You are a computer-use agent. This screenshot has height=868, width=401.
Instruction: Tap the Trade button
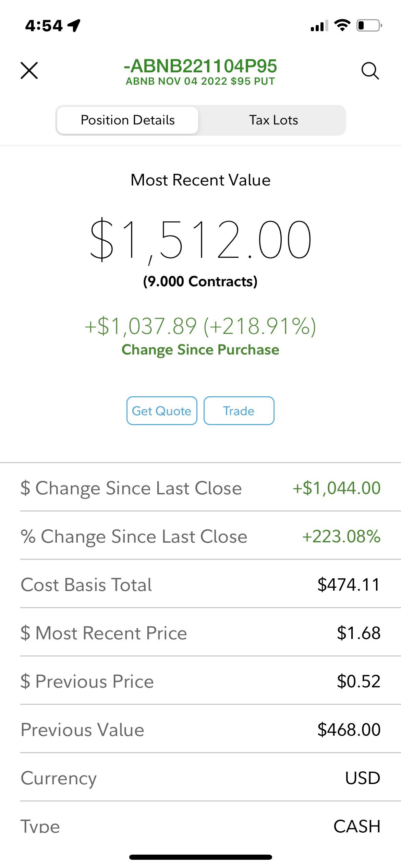point(239,411)
